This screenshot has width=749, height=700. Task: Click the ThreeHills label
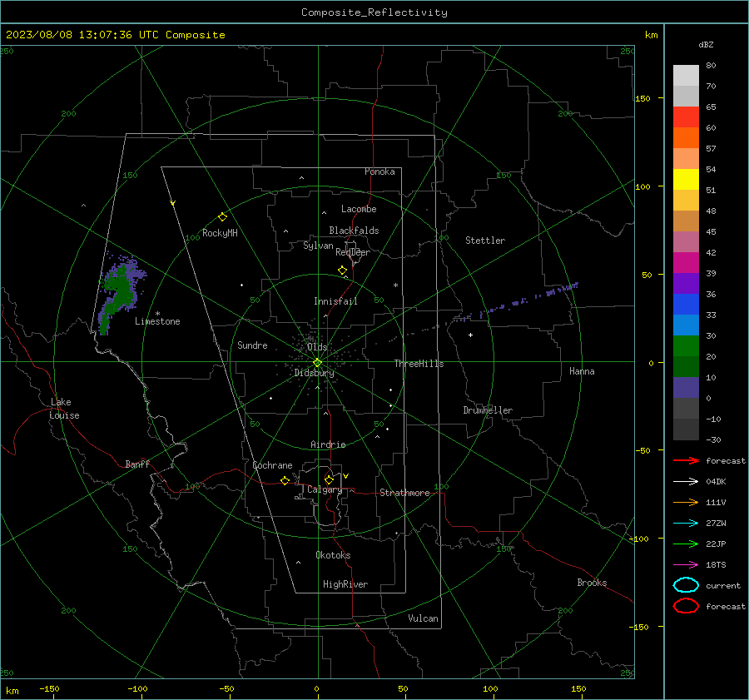(419, 364)
